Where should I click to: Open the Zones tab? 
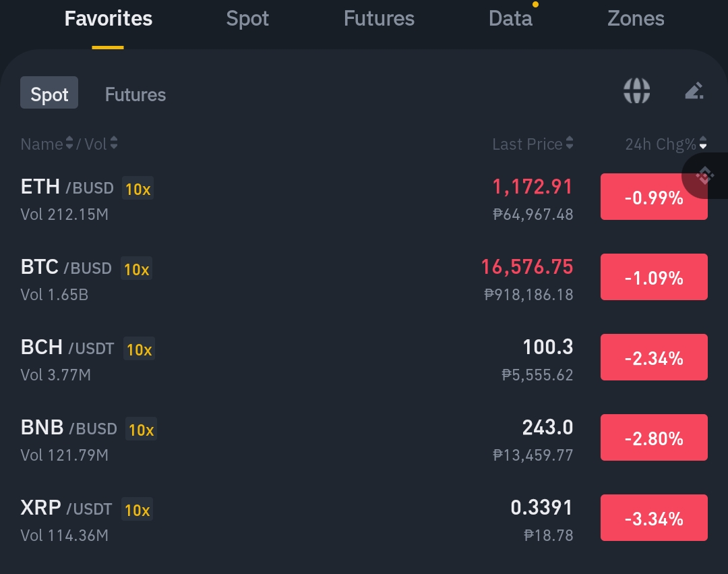636,19
